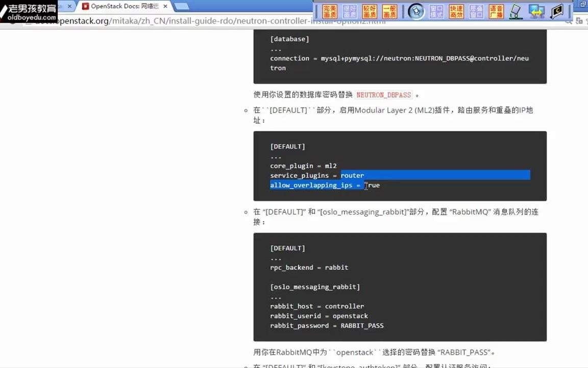Viewport: 588px width, 368px height.
Task: Click the round pushpin marker icon
Action: pos(416,11)
